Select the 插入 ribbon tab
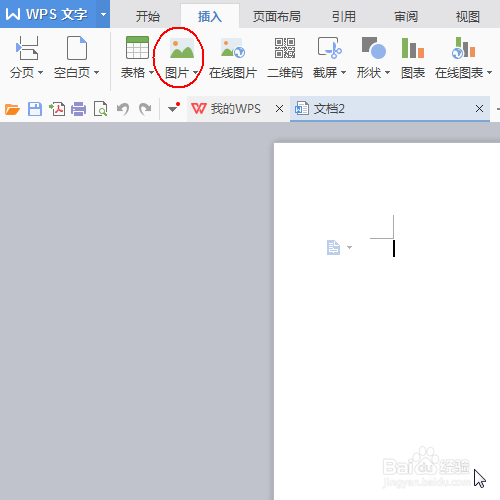 (x=210, y=16)
